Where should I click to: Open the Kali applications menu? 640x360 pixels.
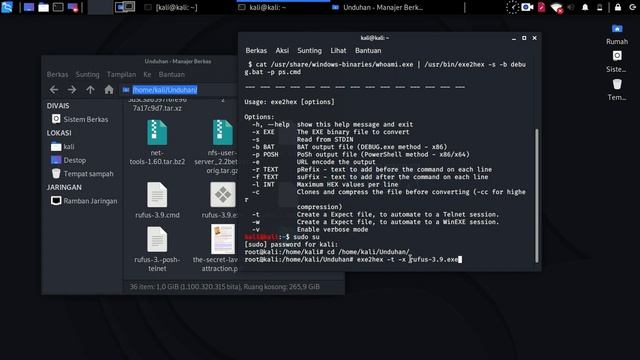7,7
